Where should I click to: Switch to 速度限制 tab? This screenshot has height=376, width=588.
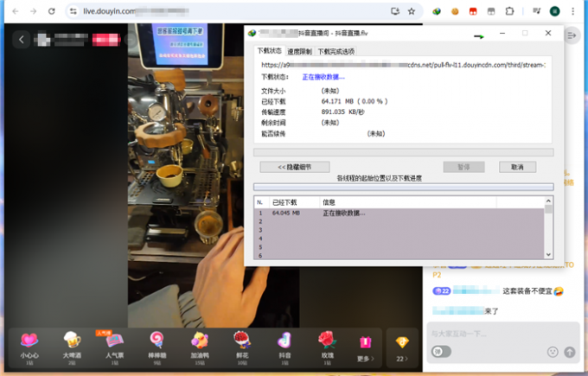coord(300,51)
